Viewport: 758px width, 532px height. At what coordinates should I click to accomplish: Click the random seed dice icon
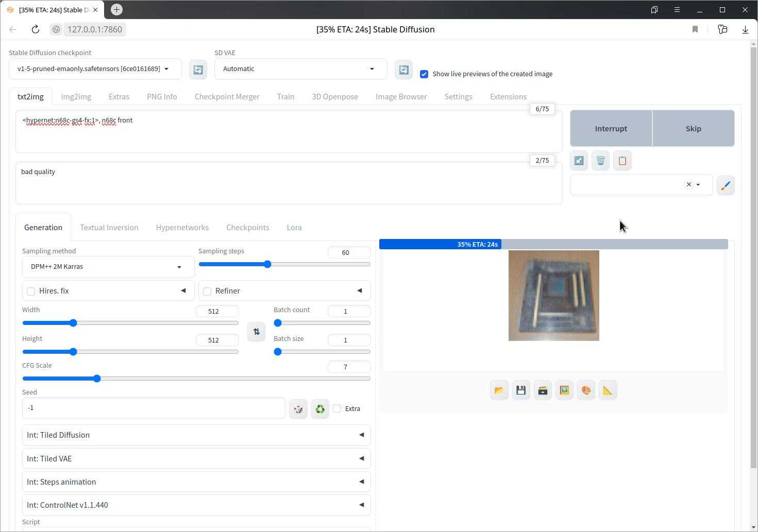click(x=298, y=409)
